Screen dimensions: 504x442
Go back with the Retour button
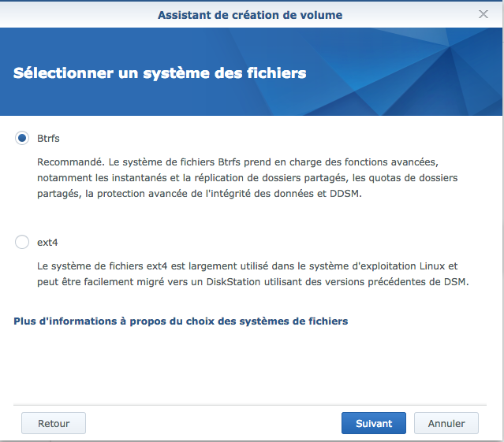tap(54, 423)
